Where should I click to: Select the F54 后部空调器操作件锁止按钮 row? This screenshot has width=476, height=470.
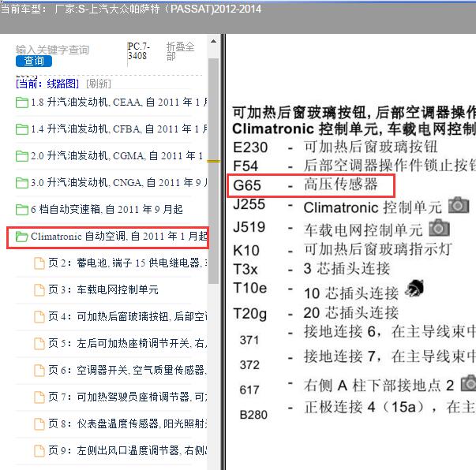point(354,166)
